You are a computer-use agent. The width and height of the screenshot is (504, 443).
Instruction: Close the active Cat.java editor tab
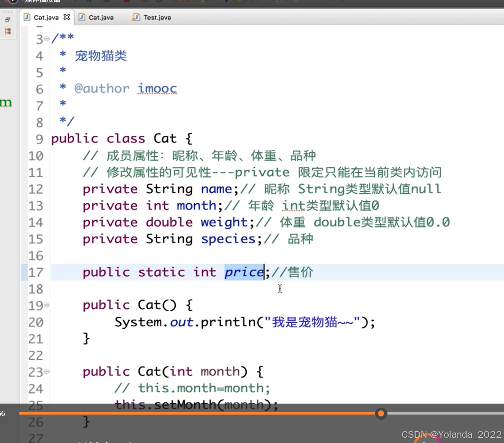click(66, 17)
